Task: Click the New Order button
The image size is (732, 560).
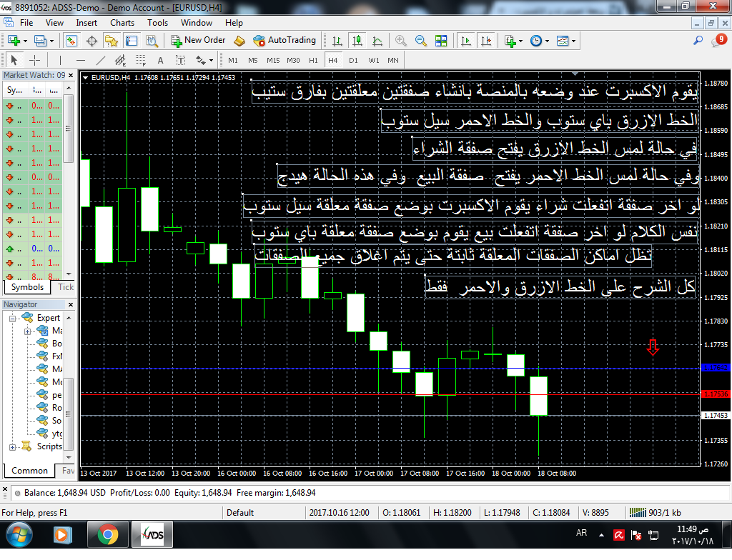Action: (198, 41)
